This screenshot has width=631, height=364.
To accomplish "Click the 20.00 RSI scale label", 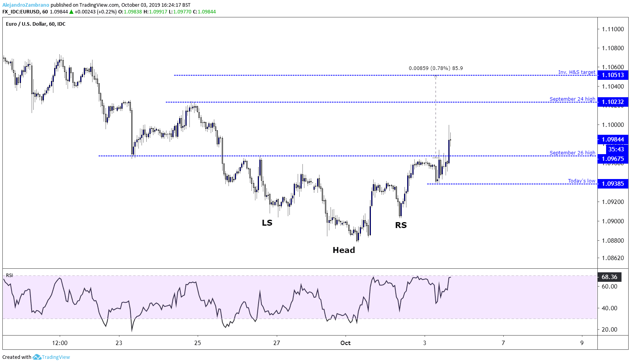I will click(x=609, y=330).
